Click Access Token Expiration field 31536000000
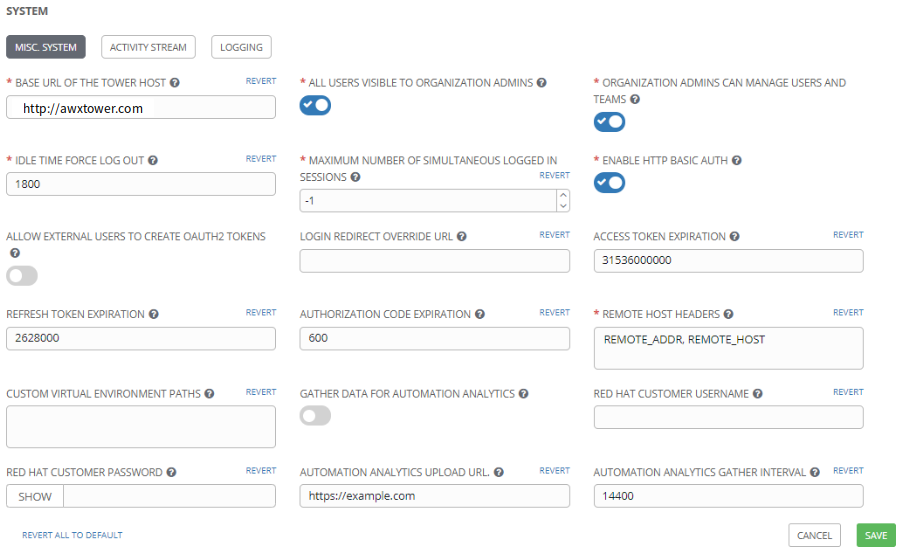The height and width of the screenshot is (554, 903). 729,261
